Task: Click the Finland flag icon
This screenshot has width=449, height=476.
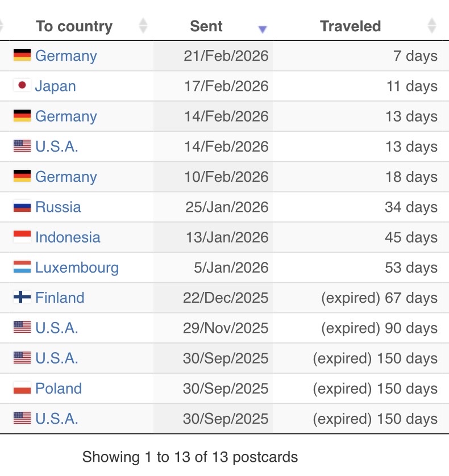Action: click(x=22, y=297)
